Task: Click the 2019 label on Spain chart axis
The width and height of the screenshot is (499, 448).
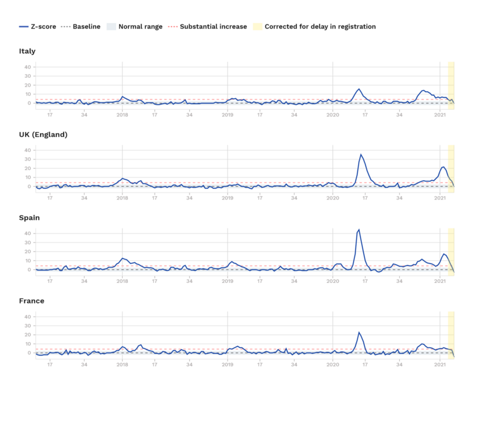Action: coord(228,281)
